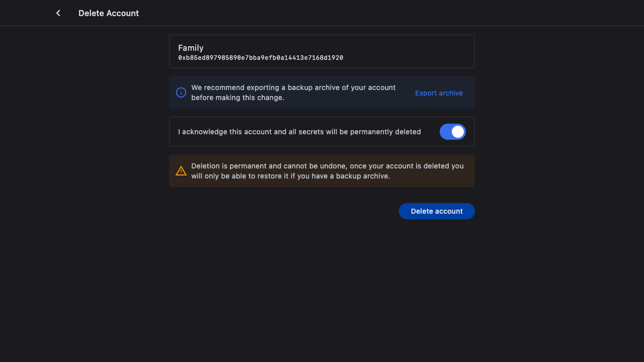Image resolution: width=644 pixels, height=362 pixels.
Task: Click the blue info circle icon
Action: (x=181, y=93)
